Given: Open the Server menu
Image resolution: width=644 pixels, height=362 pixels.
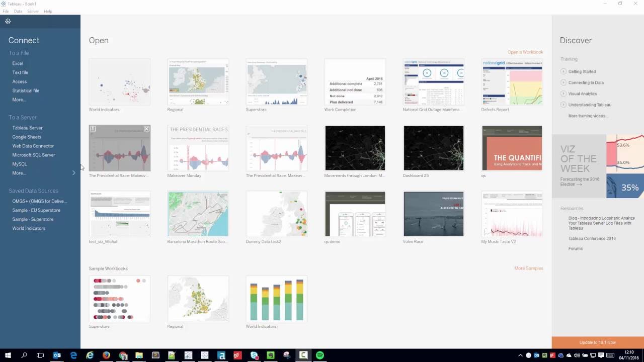Looking at the screenshot, I should click(33, 11).
